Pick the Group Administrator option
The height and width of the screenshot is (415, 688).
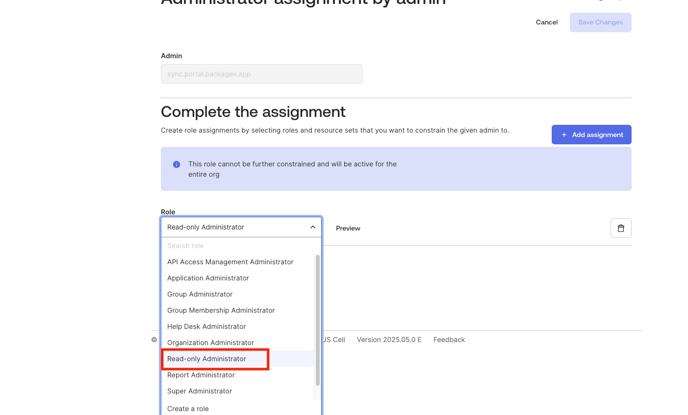(200, 294)
